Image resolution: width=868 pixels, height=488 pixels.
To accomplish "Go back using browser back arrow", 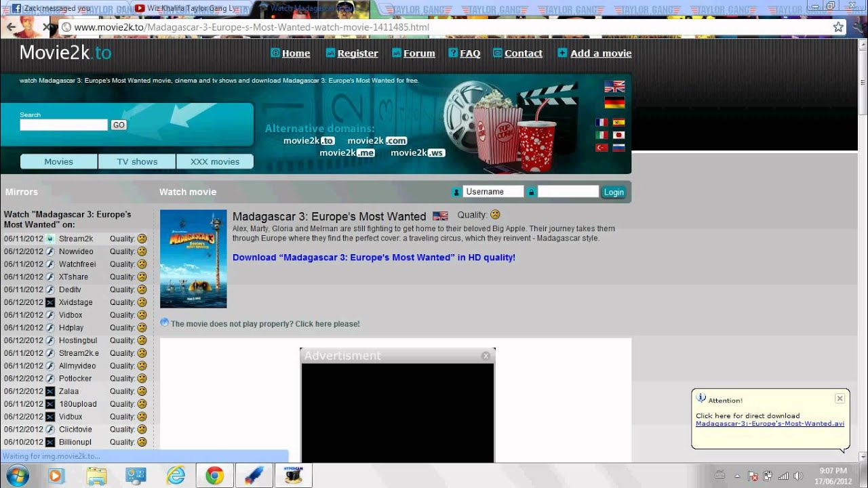I will point(11,27).
